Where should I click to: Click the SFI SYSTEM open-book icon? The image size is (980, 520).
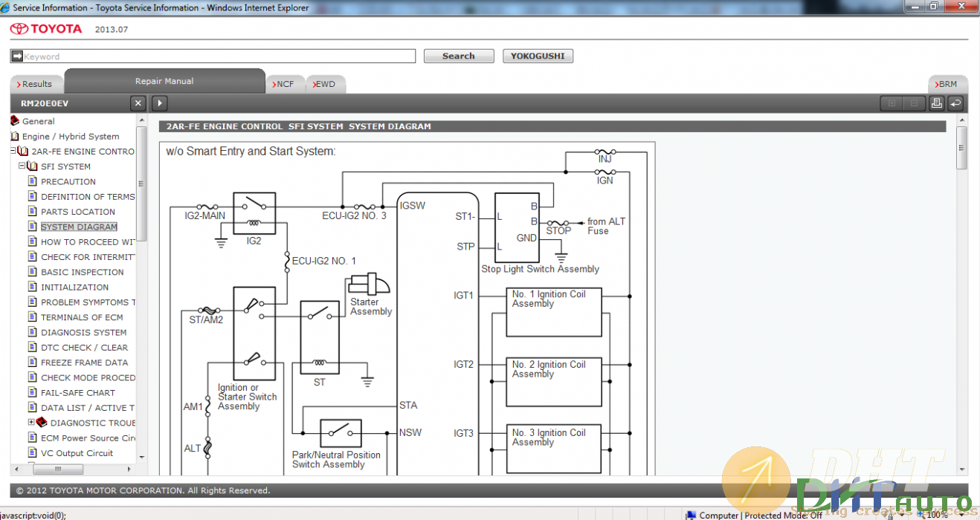coord(32,166)
